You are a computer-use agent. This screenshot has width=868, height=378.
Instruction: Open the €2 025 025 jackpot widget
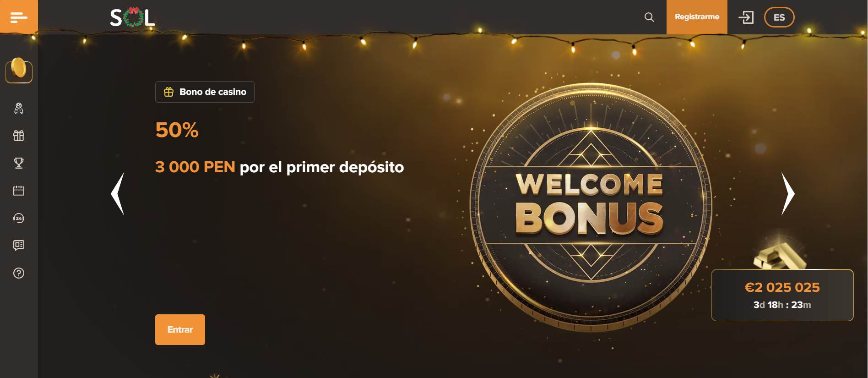click(x=782, y=295)
